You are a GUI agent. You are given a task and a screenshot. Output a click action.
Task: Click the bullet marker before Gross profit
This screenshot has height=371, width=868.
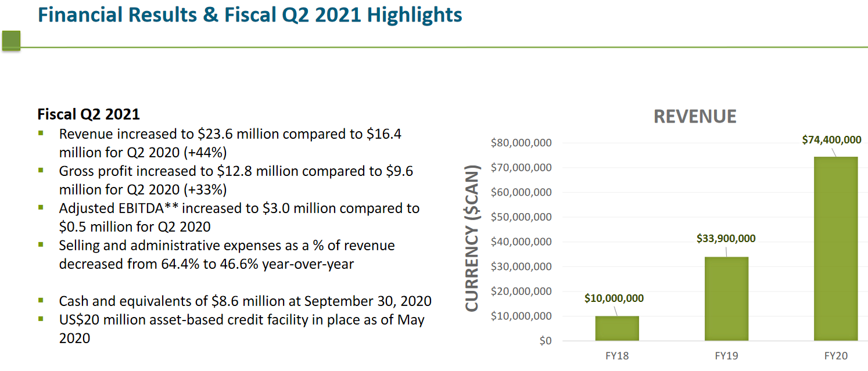(x=41, y=170)
